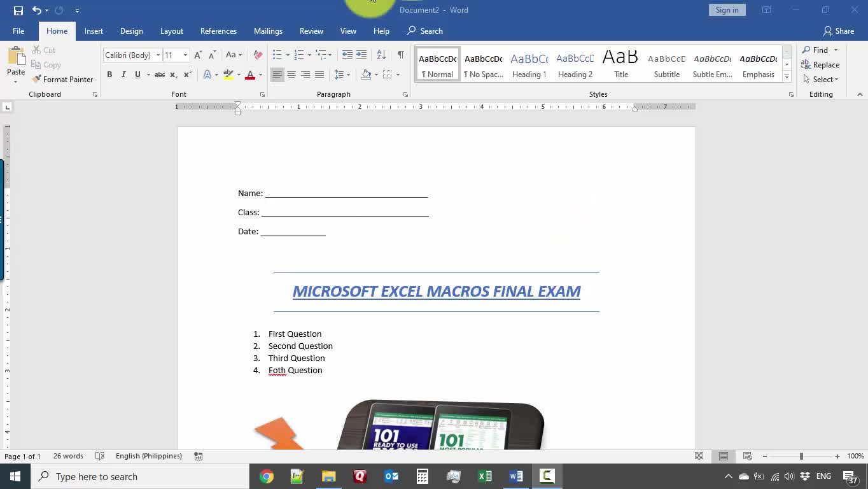Open the font name dropdown
Screen dimensions: 868x489
[x=158, y=55]
